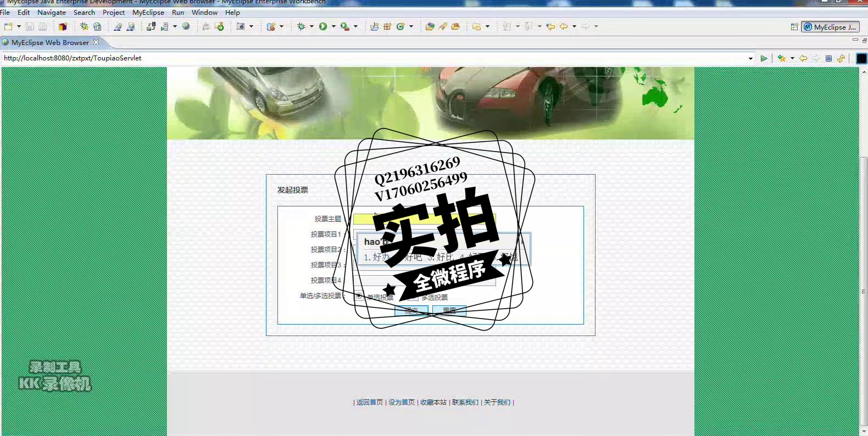
Task: Click the Forward navigation arrow in main toolbar
Action: click(x=586, y=26)
